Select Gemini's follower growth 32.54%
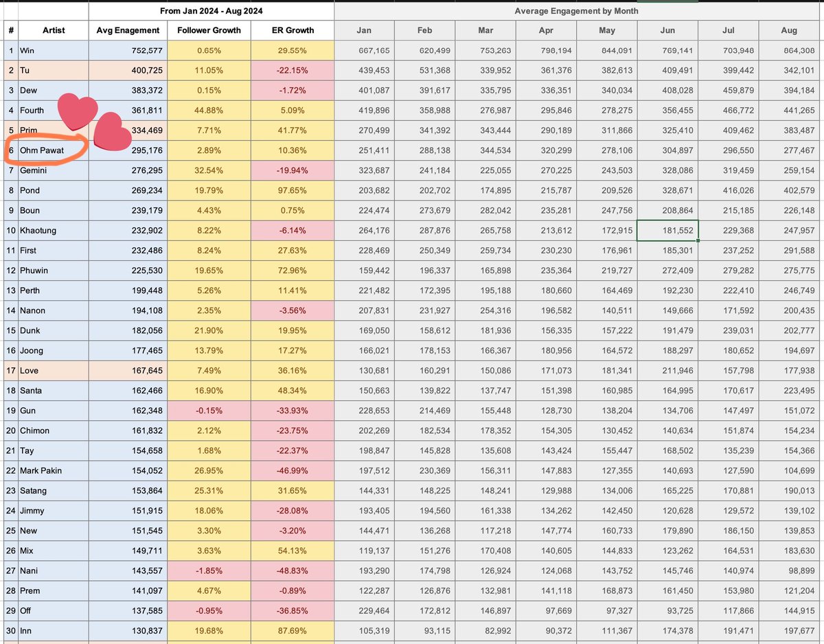This screenshot has height=644, width=824. pyautogui.click(x=209, y=170)
